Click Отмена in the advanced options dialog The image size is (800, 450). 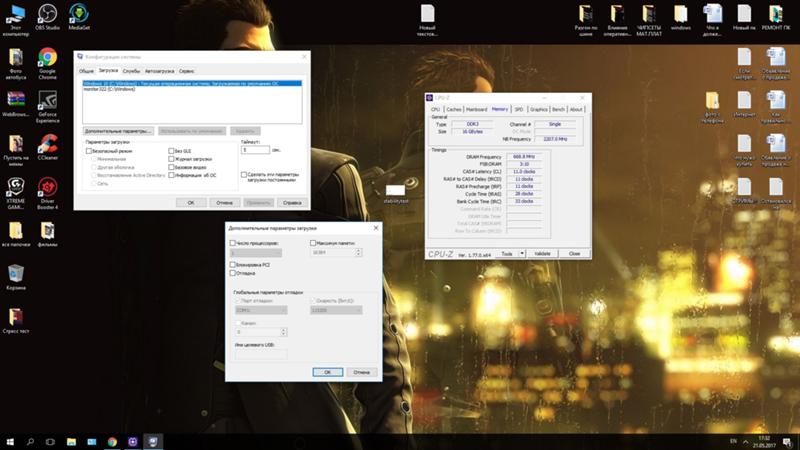coord(362,372)
